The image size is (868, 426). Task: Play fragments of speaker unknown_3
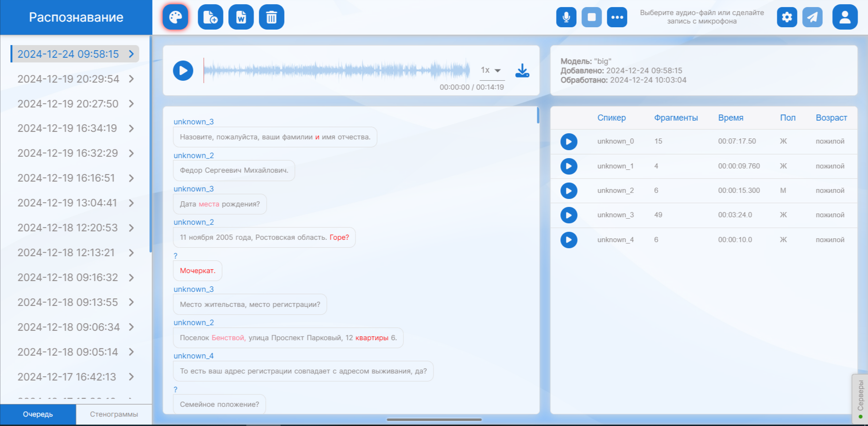tap(568, 215)
